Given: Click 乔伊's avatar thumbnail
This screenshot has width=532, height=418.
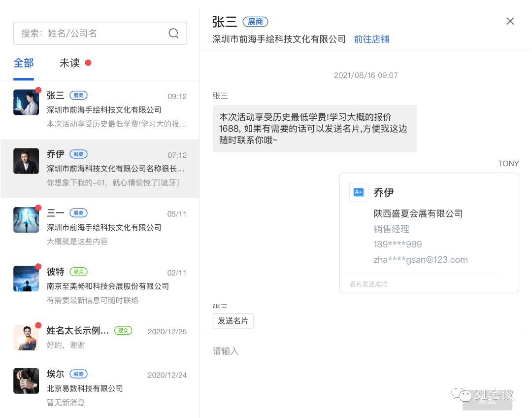Looking at the screenshot, I should (x=26, y=161).
